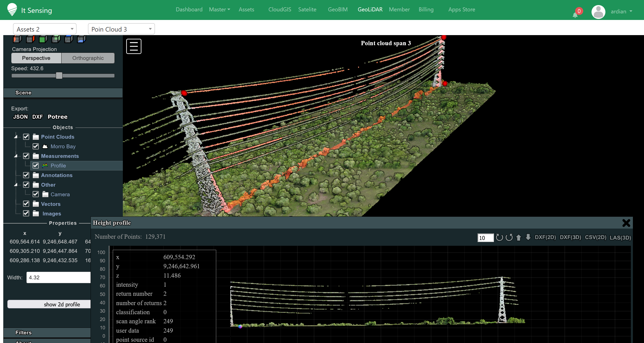644x343 pixels.
Task: Open the Master dropdown menu
Action: point(219,10)
